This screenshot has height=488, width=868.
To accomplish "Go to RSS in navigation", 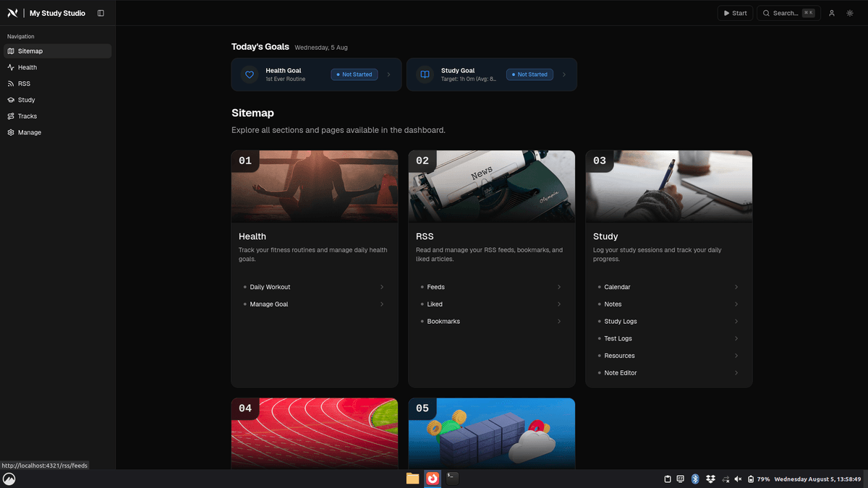I will 58,84.
